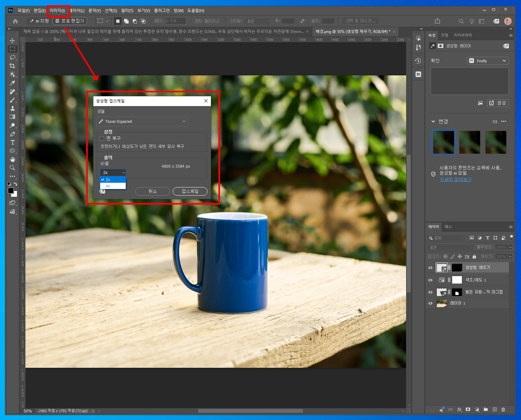Switch to the 패스 tab

448,227
